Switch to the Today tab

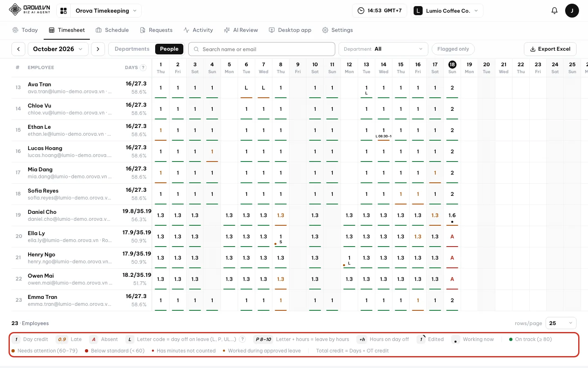[x=25, y=30]
